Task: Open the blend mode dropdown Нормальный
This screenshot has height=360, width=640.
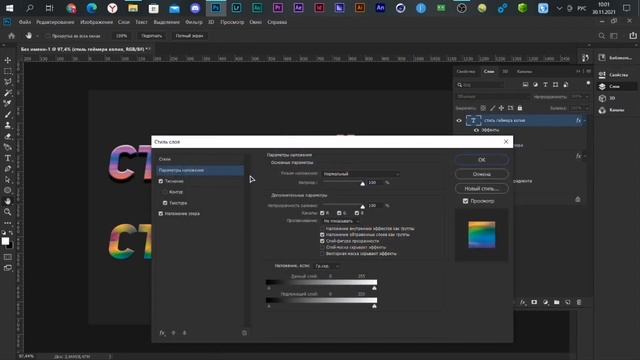Action: (361, 174)
